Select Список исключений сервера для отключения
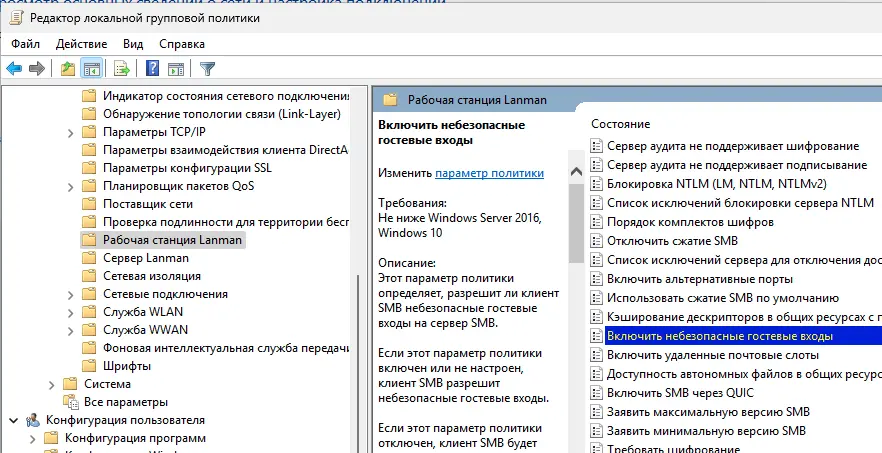This screenshot has width=882, height=453. pos(744,260)
